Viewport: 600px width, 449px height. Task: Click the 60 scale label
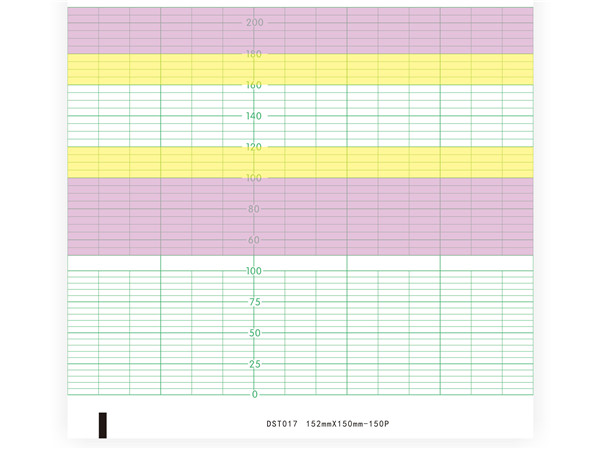tap(254, 241)
